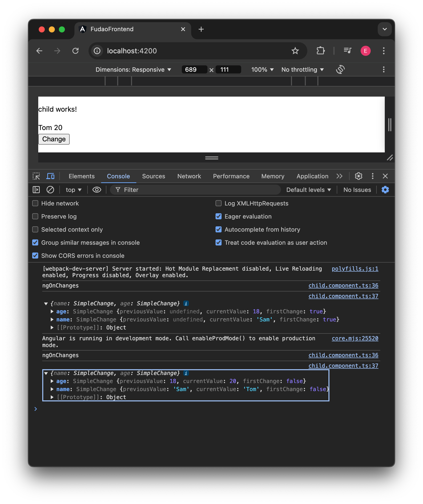Select the Inspect Element tool icon
423x504 pixels.
tap(36, 176)
